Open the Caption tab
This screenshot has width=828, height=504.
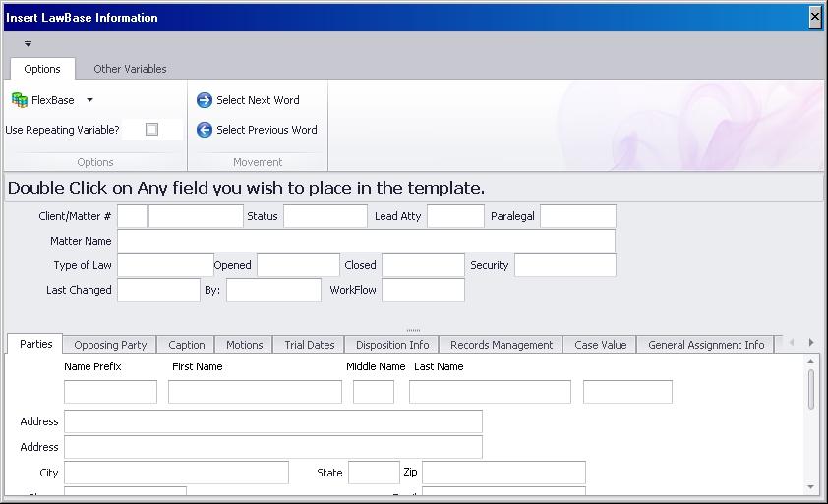pyautogui.click(x=187, y=345)
